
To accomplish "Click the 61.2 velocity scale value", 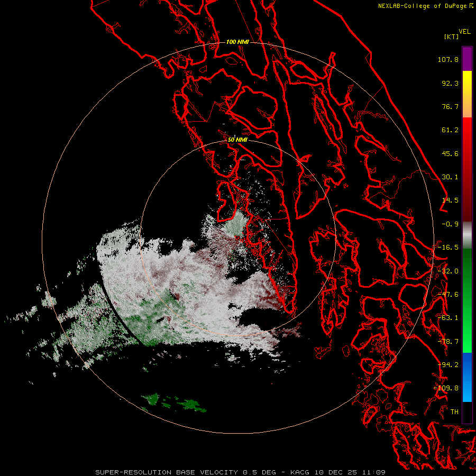I will tap(450, 130).
